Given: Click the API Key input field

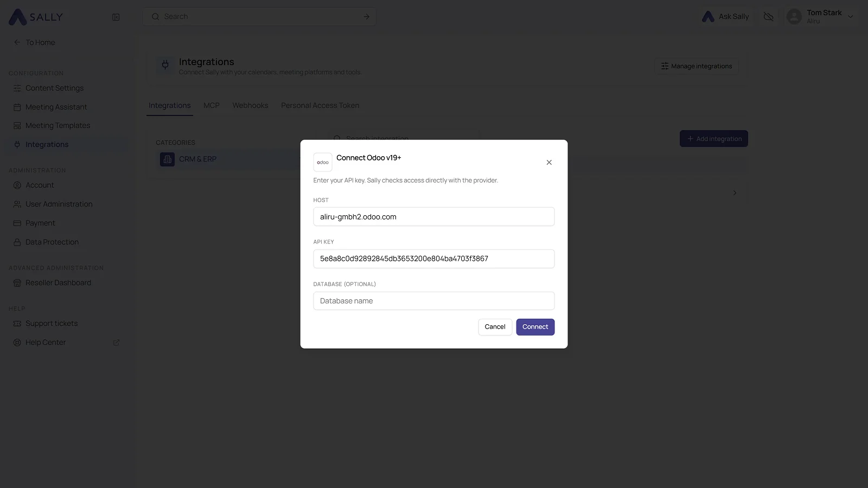Looking at the screenshot, I should [x=434, y=259].
